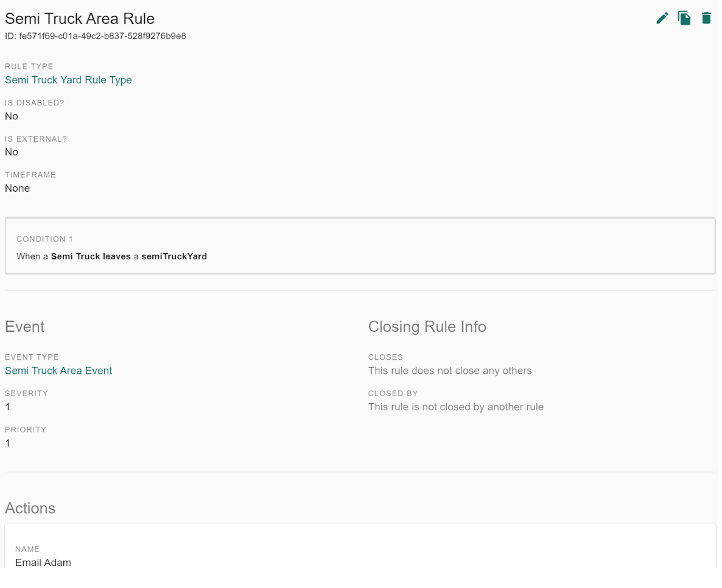Click the No value under Is Disabled
The image size is (722, 588).
(x=12, y=116)
